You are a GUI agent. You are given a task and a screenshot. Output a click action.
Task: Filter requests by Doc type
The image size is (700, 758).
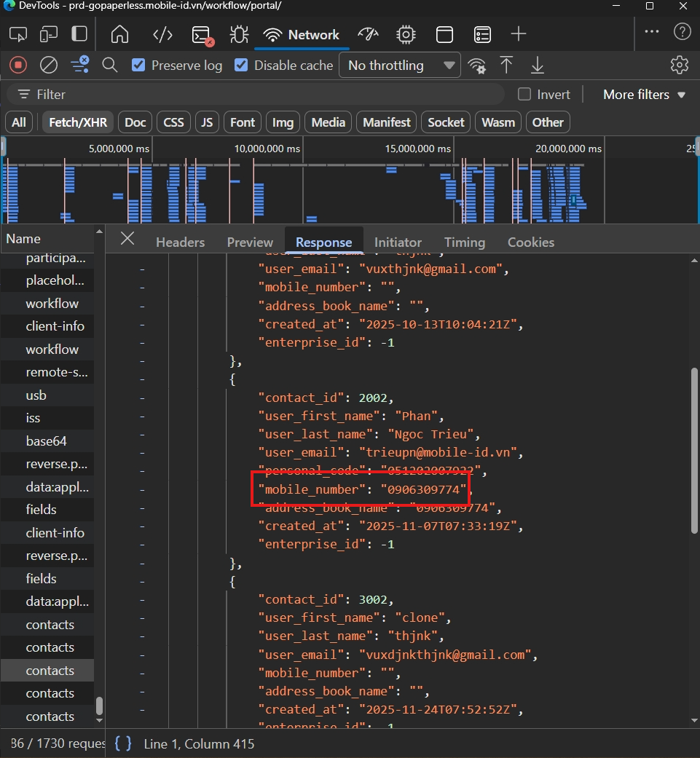coord(135,122)
